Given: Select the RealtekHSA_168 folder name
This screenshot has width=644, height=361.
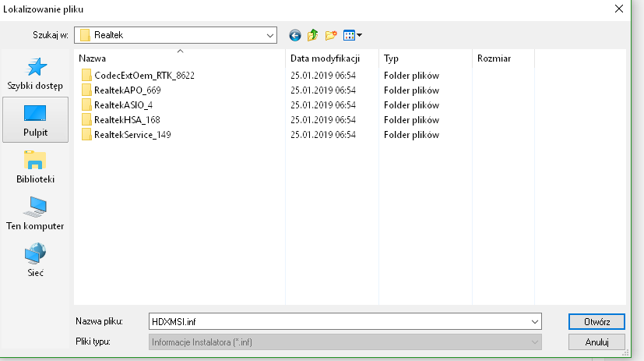Looking at the screenshot, I should pyautogui.click(x=127, y=119).
